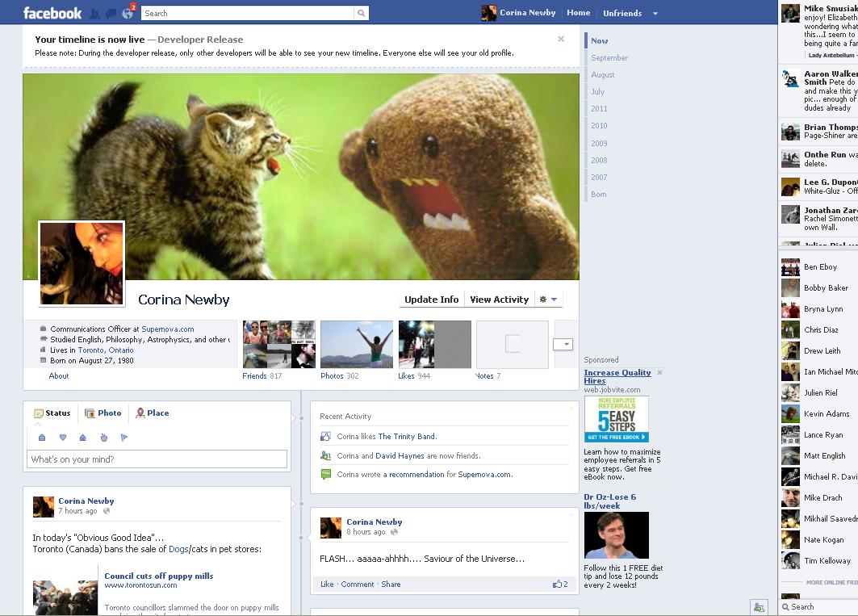The height and width of the screenshot is (616, 858).
Task: Open the Likes 944 thumbnail
Action: (x=435, y=345)
